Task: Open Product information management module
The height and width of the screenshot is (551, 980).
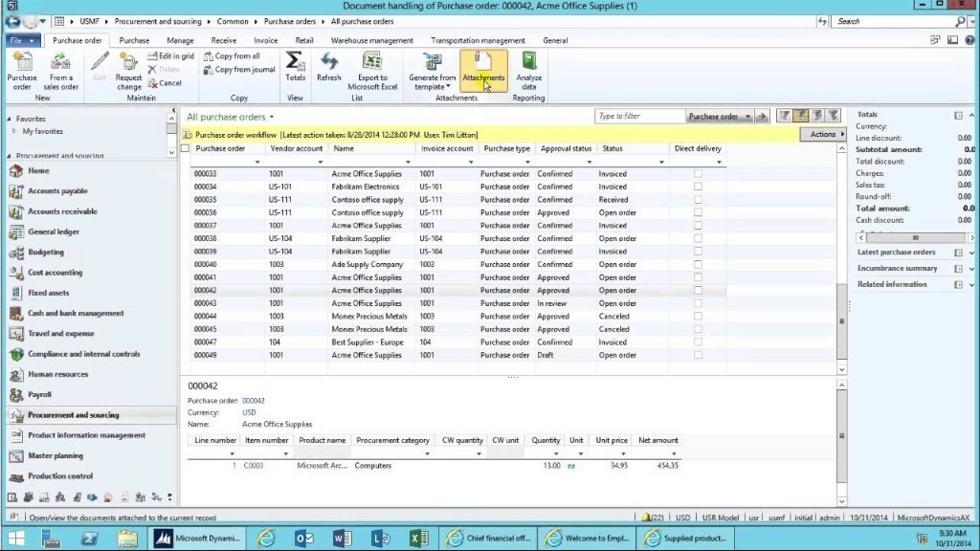Action: 86,435
